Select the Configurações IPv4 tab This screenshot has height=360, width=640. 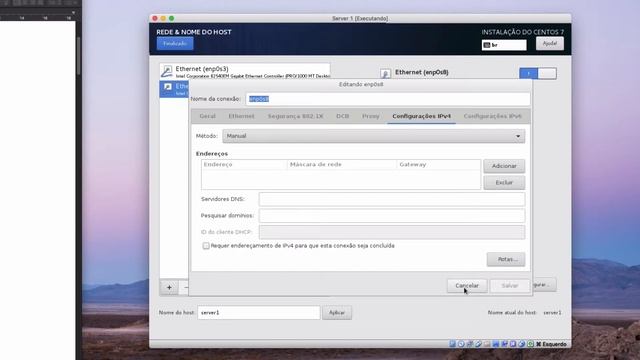[422, 116]
